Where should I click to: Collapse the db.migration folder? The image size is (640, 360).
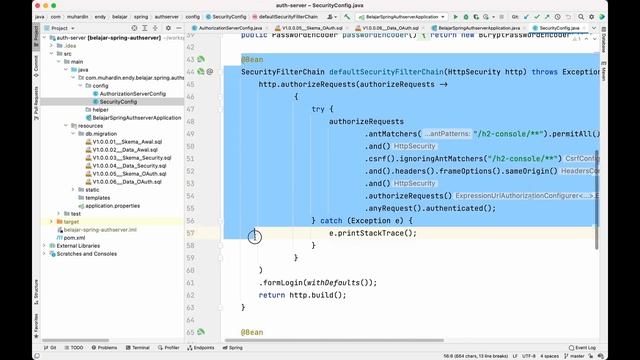(x=73, y=133)
